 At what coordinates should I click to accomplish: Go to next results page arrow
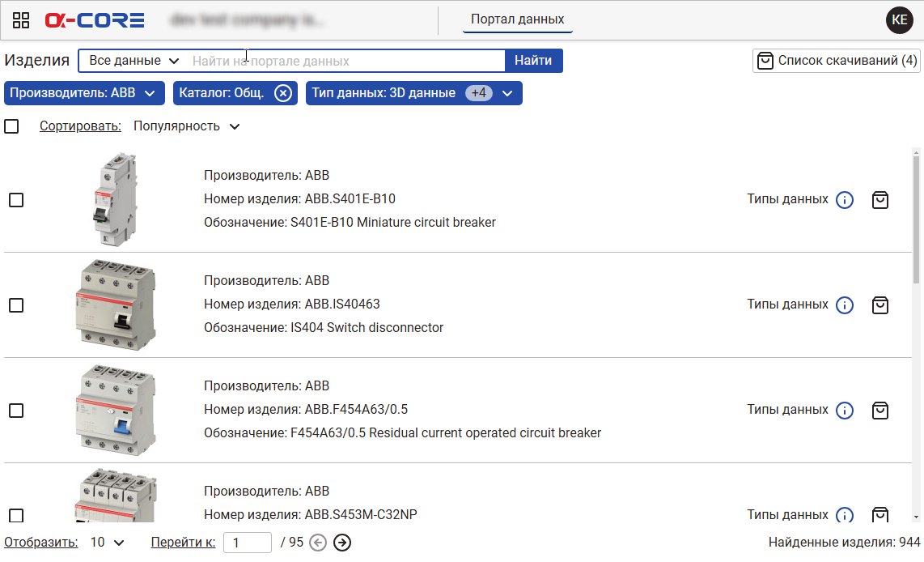point(341,543)
